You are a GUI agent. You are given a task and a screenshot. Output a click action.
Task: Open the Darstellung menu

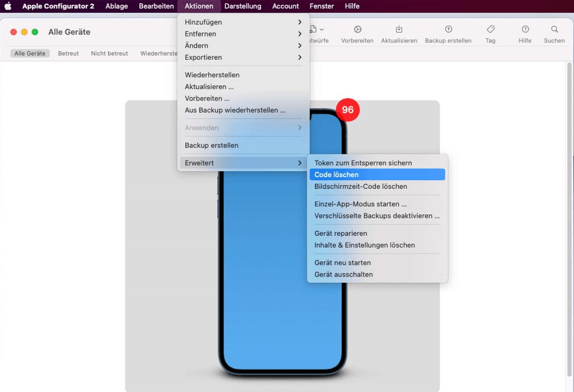click(243, 6)
